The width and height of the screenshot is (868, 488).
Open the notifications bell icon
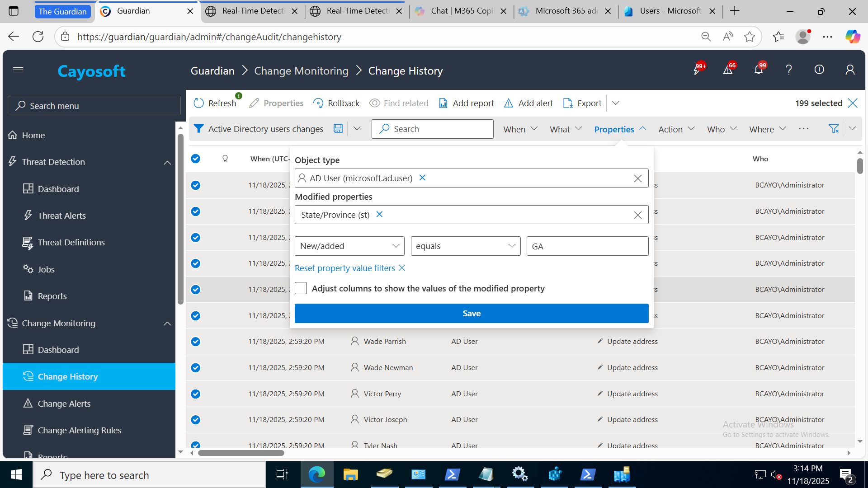[759, 70]
